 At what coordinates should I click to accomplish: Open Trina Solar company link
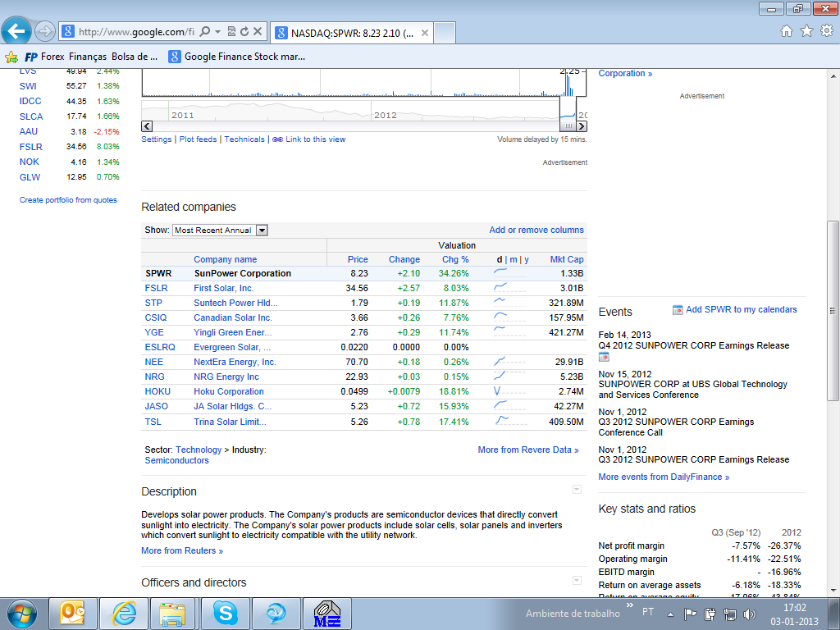point(230,422)
